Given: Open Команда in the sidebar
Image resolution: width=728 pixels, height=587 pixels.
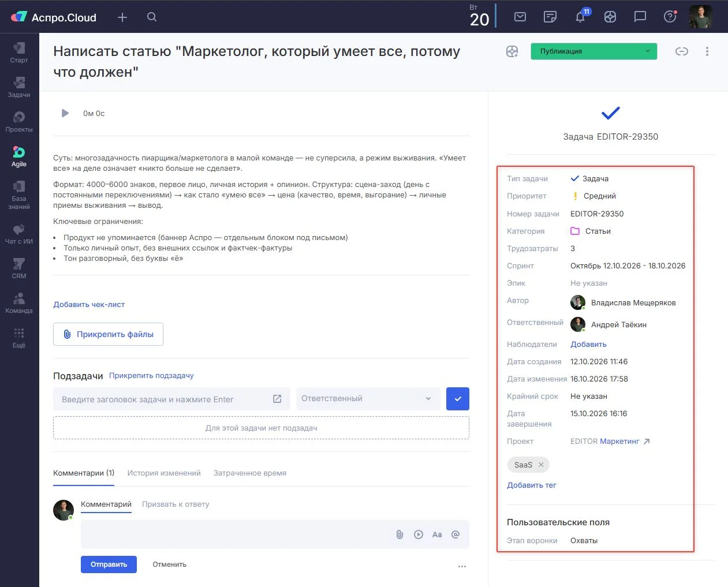Looking at the screenshot, I should click(x=19, y=303).
